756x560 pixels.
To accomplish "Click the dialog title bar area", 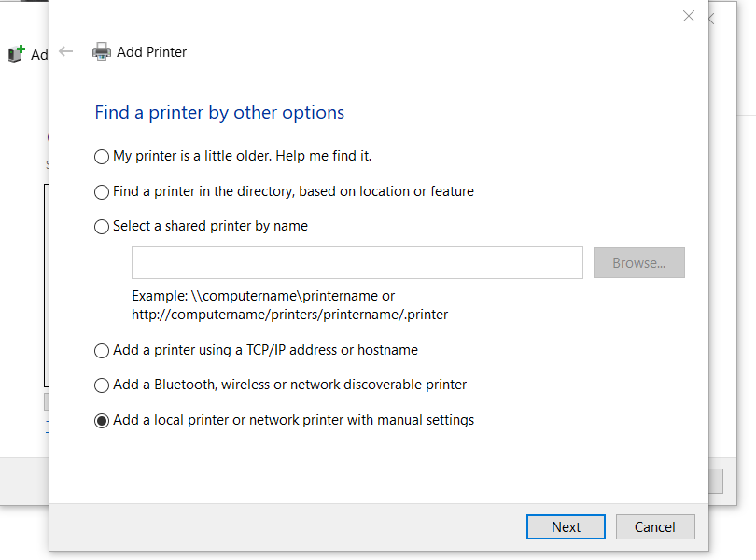I will 373,16.
